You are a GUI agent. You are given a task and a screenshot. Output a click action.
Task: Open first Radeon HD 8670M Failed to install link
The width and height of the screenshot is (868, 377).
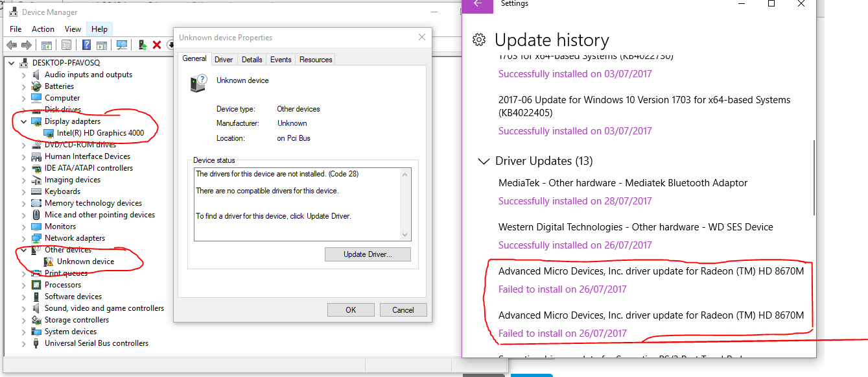click(563, 289)
